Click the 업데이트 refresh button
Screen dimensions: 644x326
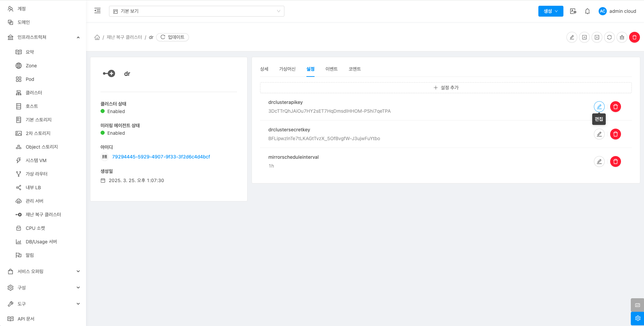pyautogui.click(x=172, y=37)
